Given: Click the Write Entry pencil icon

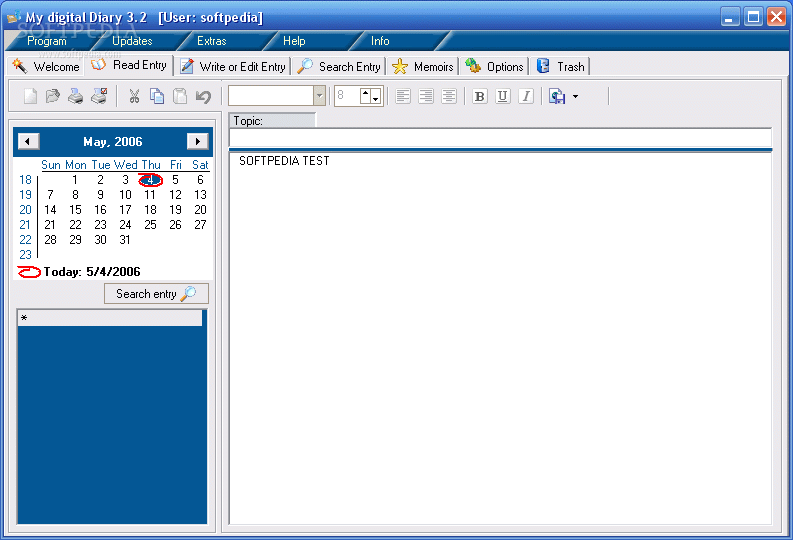Looking at the screenshot, I should click(187, 66).
